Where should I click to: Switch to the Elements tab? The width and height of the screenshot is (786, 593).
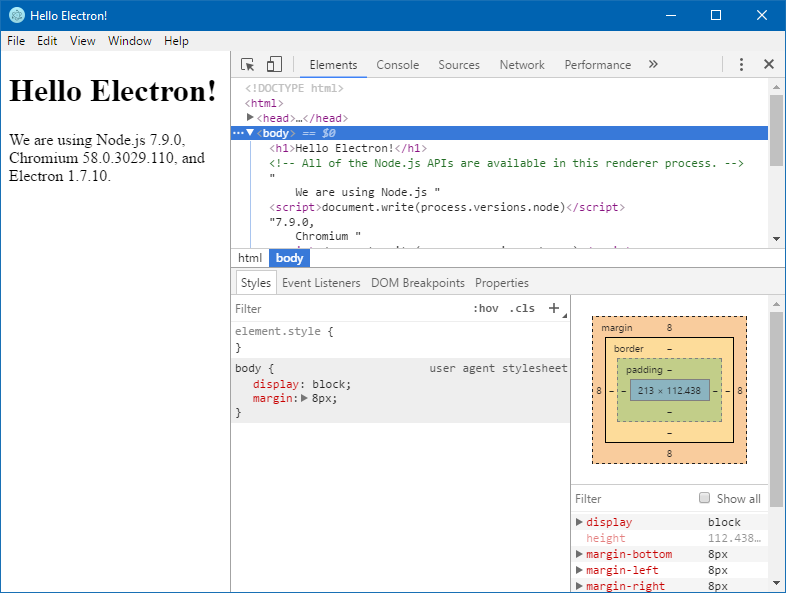(x=333, y=65)
